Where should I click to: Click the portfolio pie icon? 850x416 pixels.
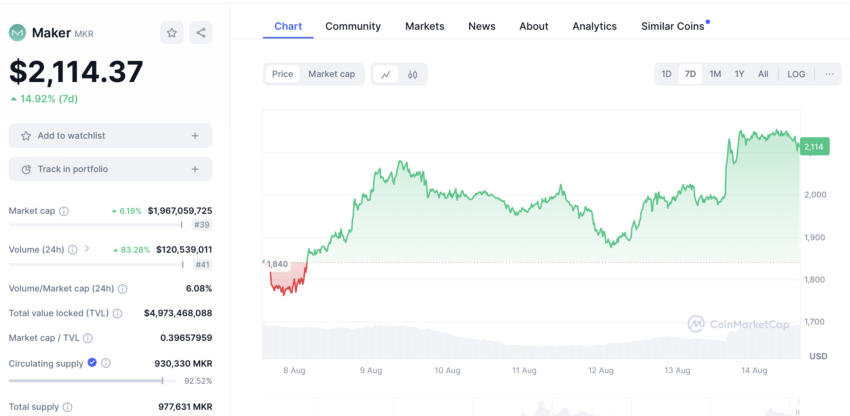(26, 169)
